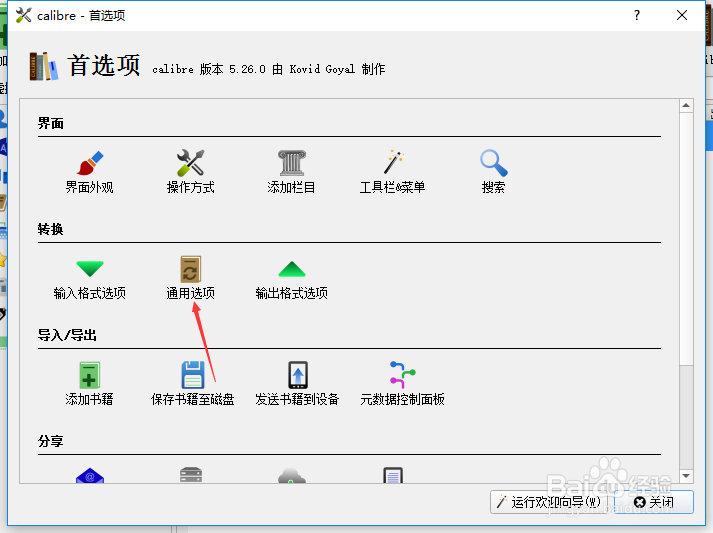Viewport: 713px width, 533px height.
Task: Open 操作方式 behavior settings icon
Action: click(191, 163)
